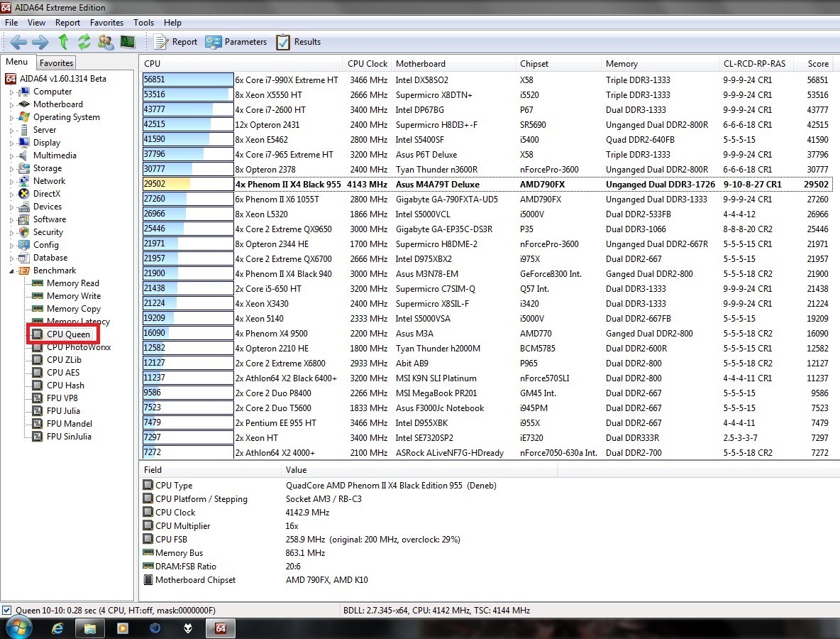The width and height of the screenshot is (840, 639).
Task: Click the monitor graph toolbar icon
Action: point(128,42)
